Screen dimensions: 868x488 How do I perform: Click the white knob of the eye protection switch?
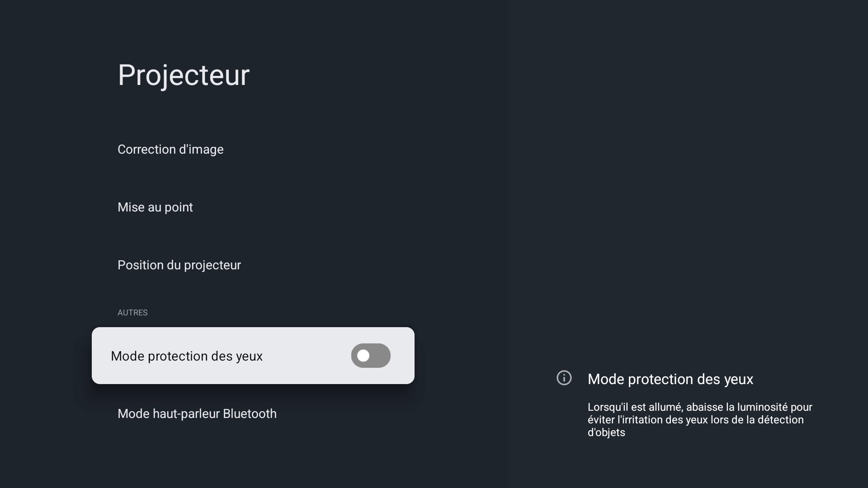click(x=363, y=356)
